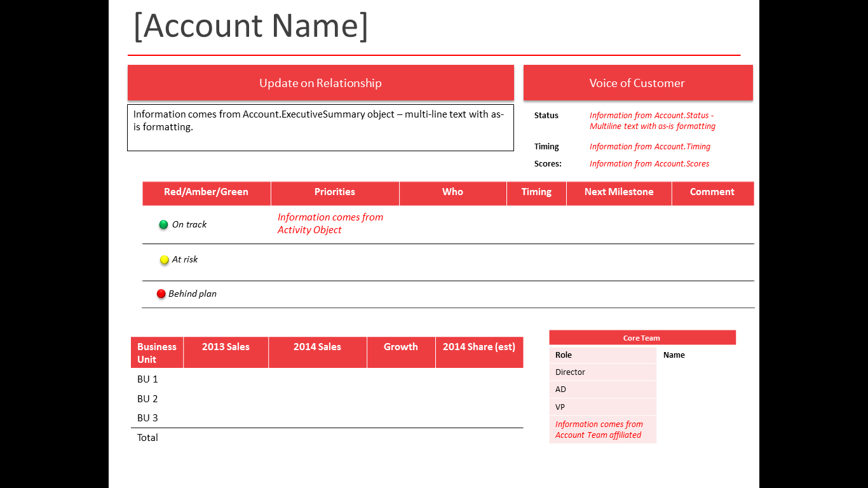868x488 pixels.
Task: Click the BU 2 row label
Action: pyautogui.click(x=147, y=399)
